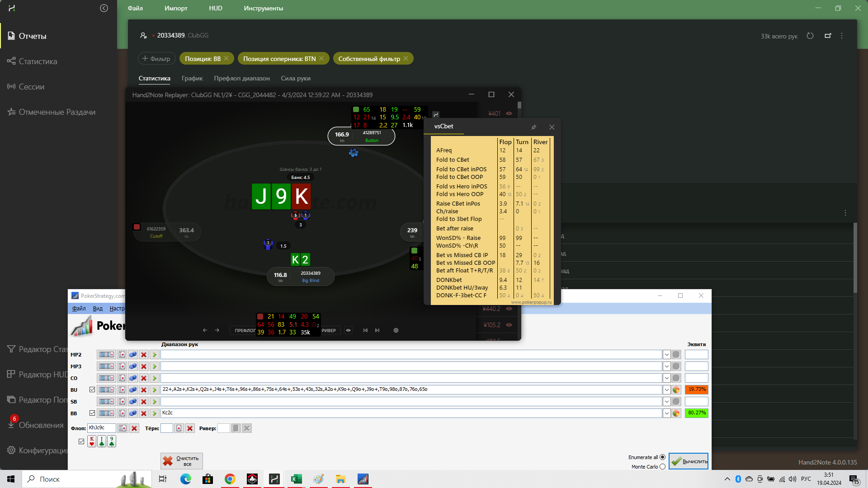The image size is (868, 488).
Task: Clear the turn card with red X
Action: click(x=190, y=428)
